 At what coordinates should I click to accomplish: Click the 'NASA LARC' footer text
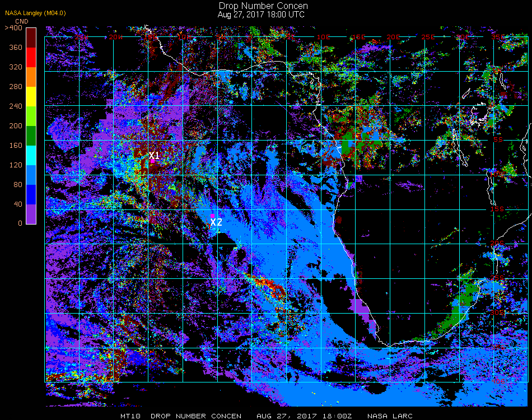pyautogui.click(x=390, y=416)
